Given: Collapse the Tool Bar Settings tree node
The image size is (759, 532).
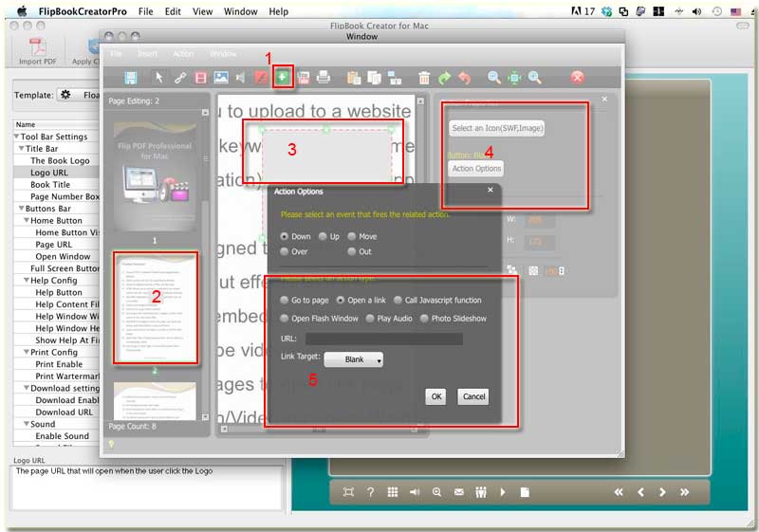Looking at the screenshot, I should [x=16, y=137].
